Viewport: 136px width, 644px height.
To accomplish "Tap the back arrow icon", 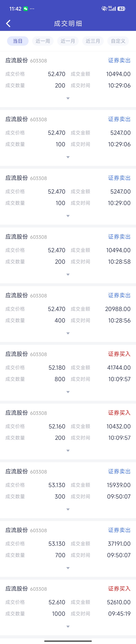I will point(8,23).
